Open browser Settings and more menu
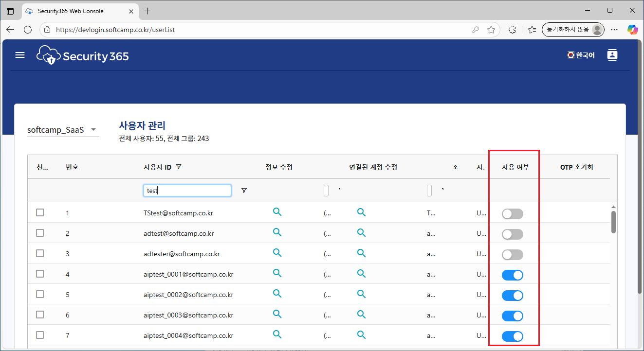The height and width of the screenshot is (351, 644). (615, 30)
